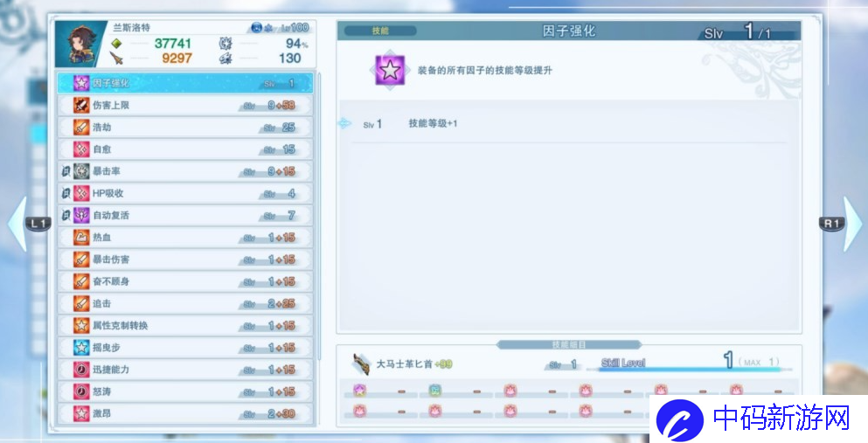Select the 激昂 skill icon
868x443 pixels.
point(81,413)
